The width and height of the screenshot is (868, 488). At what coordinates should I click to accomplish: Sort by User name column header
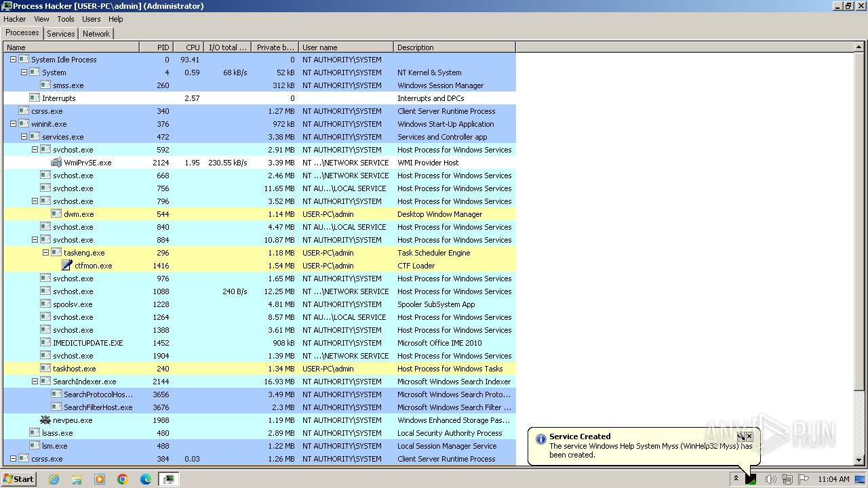point(346,47)
